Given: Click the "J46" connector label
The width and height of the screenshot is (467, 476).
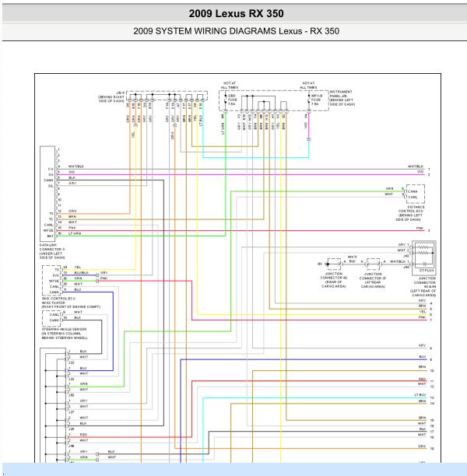Looking at the screenshot, I should pyautogui.click(x=71, y=446).
